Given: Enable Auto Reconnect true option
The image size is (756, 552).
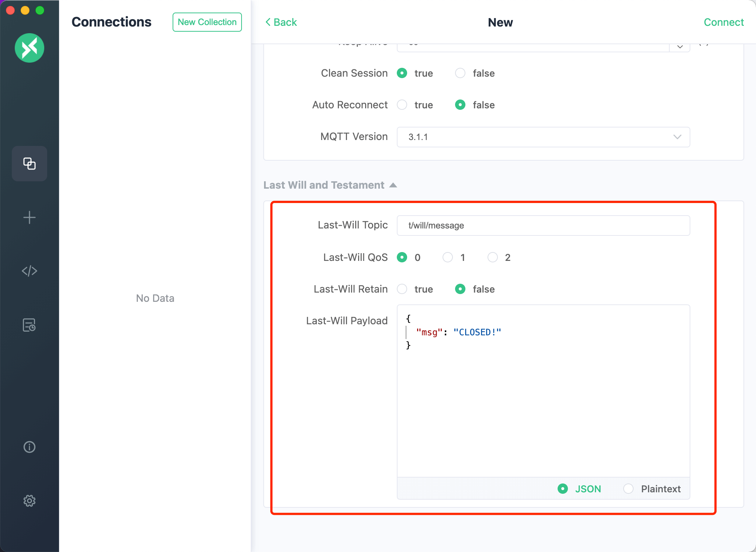Looking at the screenshot, I should [x=402, y=105].
